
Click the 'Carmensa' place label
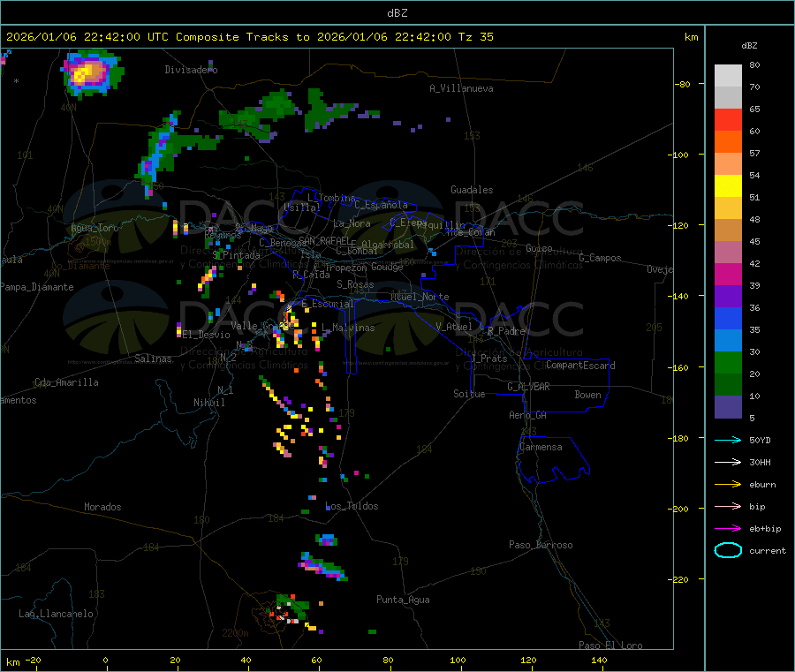pos(541,447)
